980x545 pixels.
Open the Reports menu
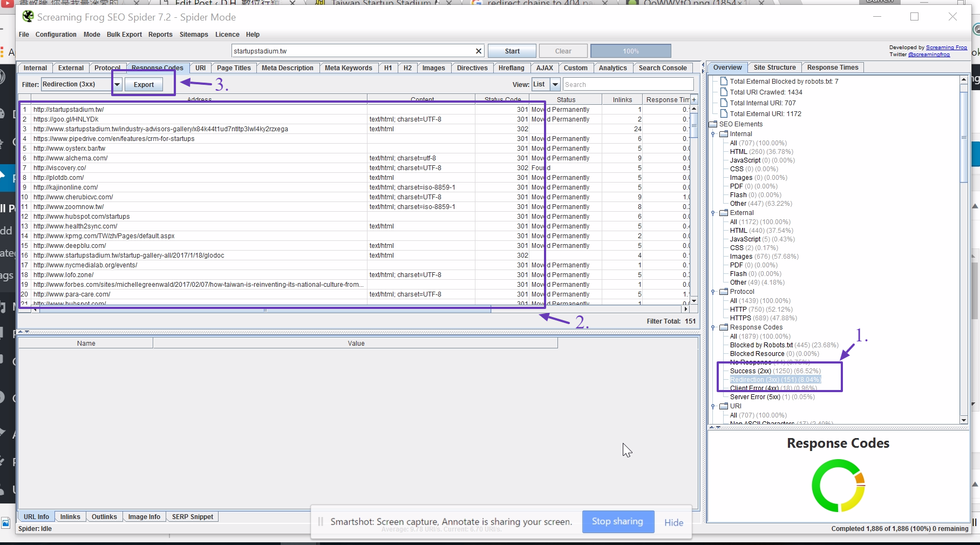point(160,35)
